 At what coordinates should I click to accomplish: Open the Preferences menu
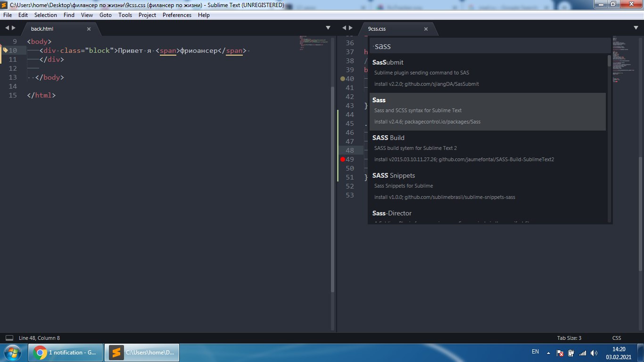pos(177,15)
